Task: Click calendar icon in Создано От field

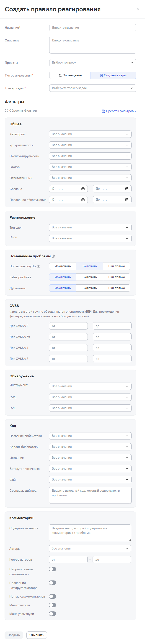Action: click(83, 189)
